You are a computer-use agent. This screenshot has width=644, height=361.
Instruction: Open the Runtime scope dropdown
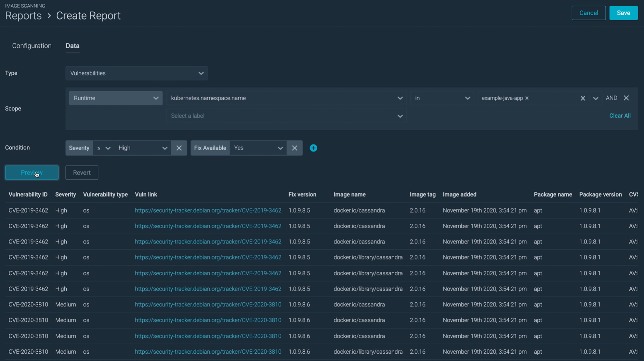pos(115,98)
